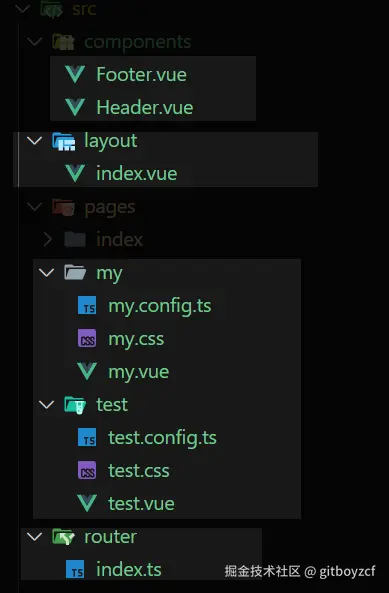Click the test folder icon
The image size is (389, 593).
pyautogui.click(x=75, y=405)
